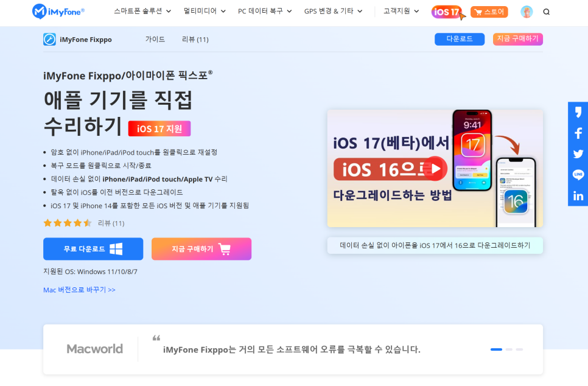Select the first testimonial slider dot

click(x=496, y=349)
